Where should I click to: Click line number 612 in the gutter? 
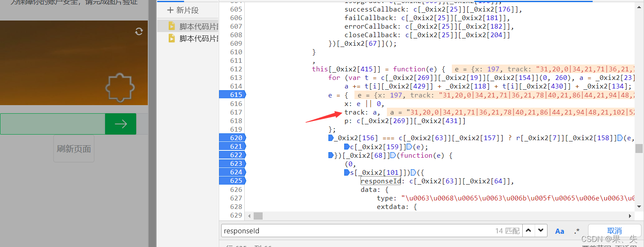click(236, 69)
